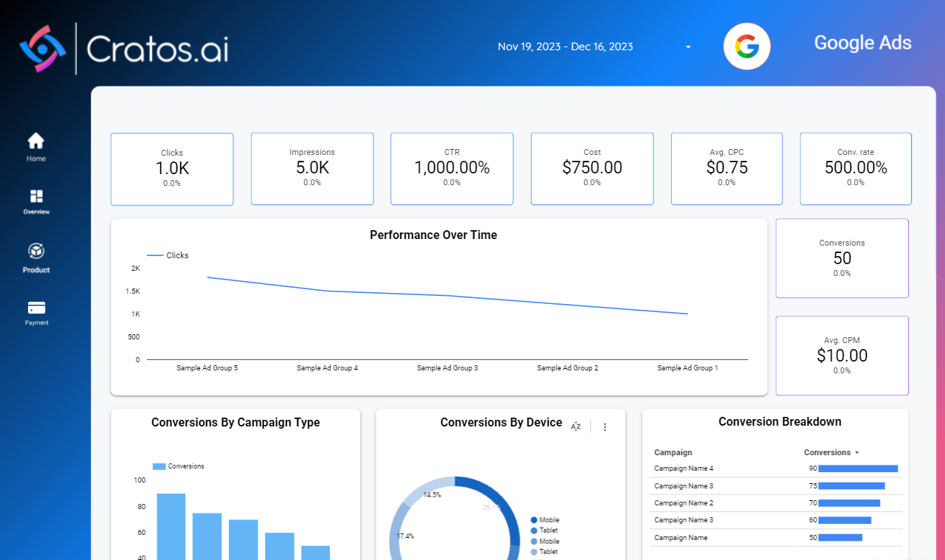The height and width of the screenshot is (560, 945).
Task: Click the round Google logo icon
Action: (746, 46)
